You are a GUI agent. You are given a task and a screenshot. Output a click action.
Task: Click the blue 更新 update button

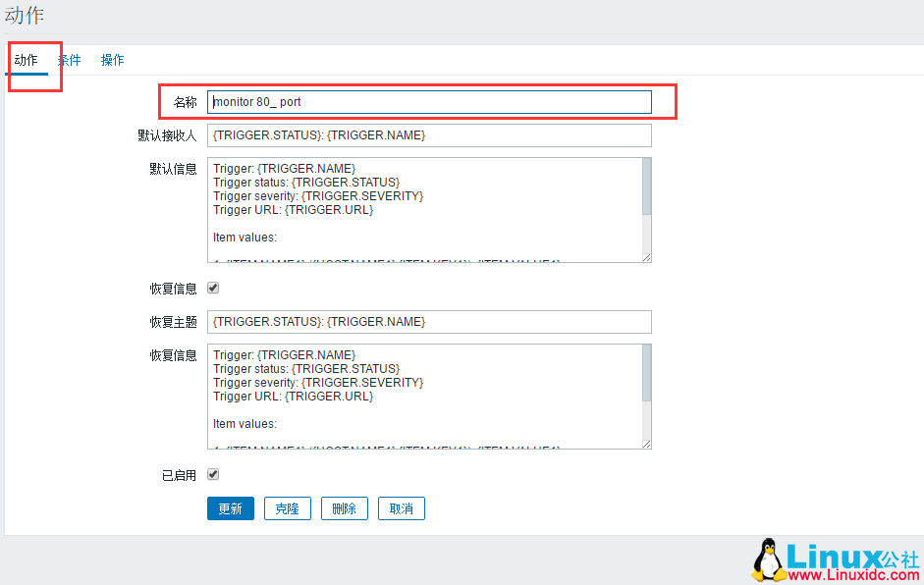pyautogui.click(x=230, y=508)
